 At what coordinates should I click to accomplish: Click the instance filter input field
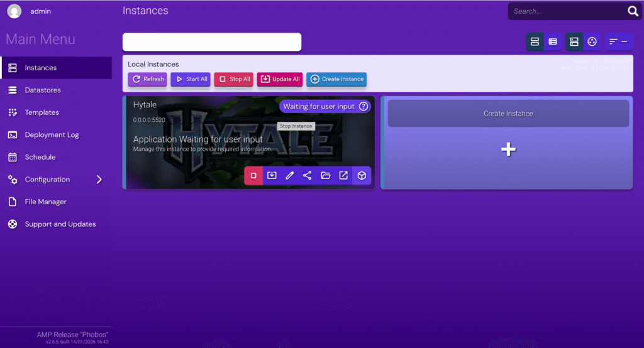(x=212, y=42)
